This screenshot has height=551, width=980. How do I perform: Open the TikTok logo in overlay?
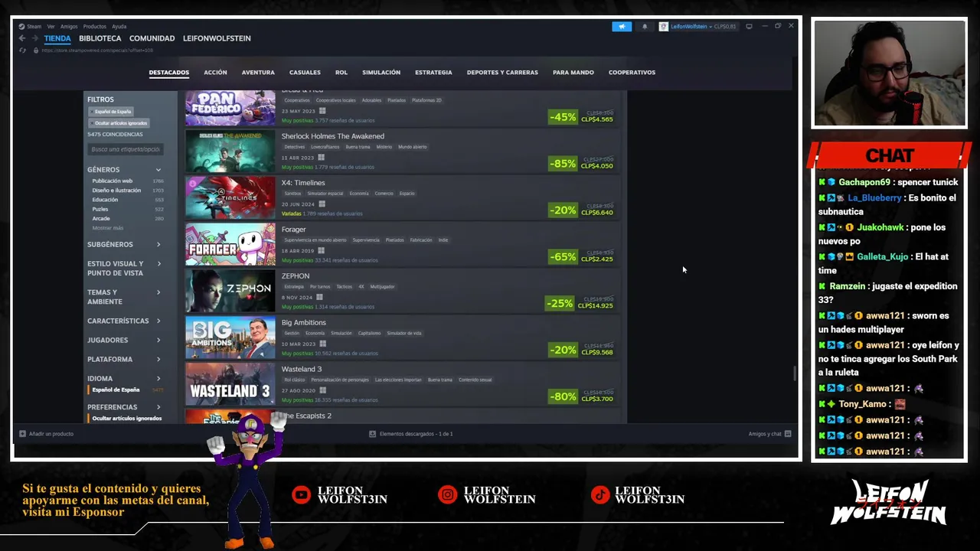pyautogui.click(x=600, y=495)
